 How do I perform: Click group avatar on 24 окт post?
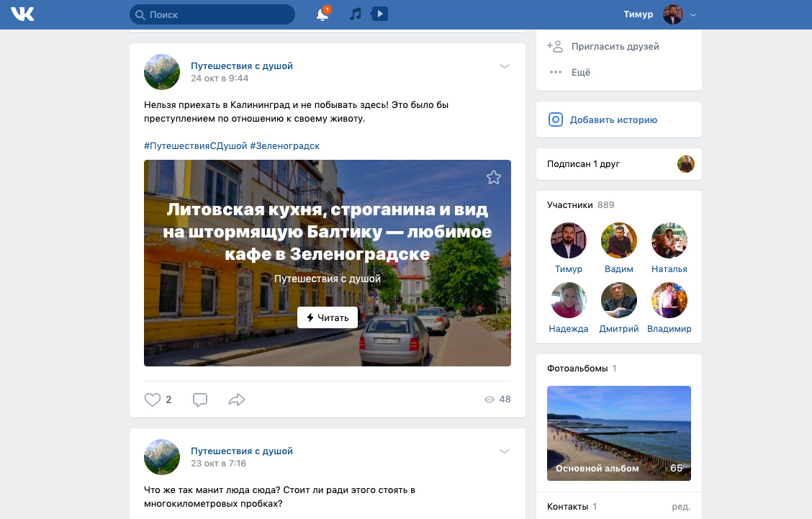point(162,72)
